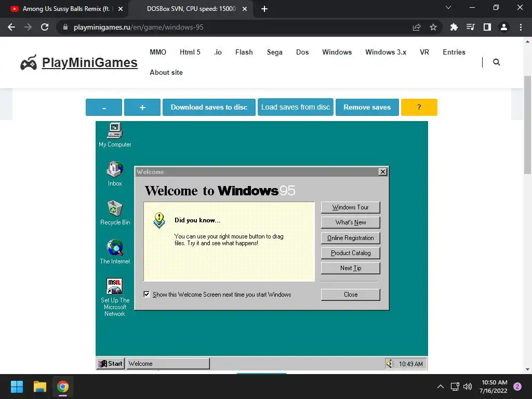The height and width of the screenshot is (399, 532).
Task: Open the media control icon in Chrome toolbar
Action: 470,27
